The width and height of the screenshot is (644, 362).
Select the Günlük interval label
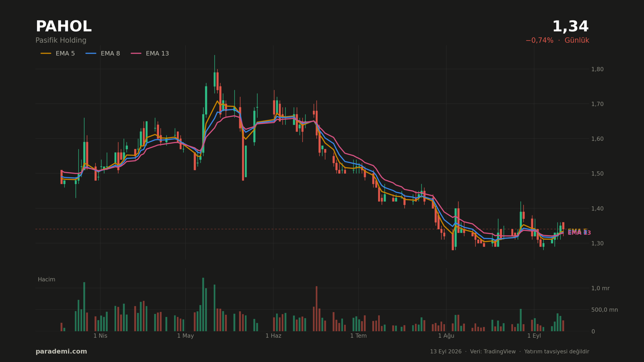click(x=577, y=40)
